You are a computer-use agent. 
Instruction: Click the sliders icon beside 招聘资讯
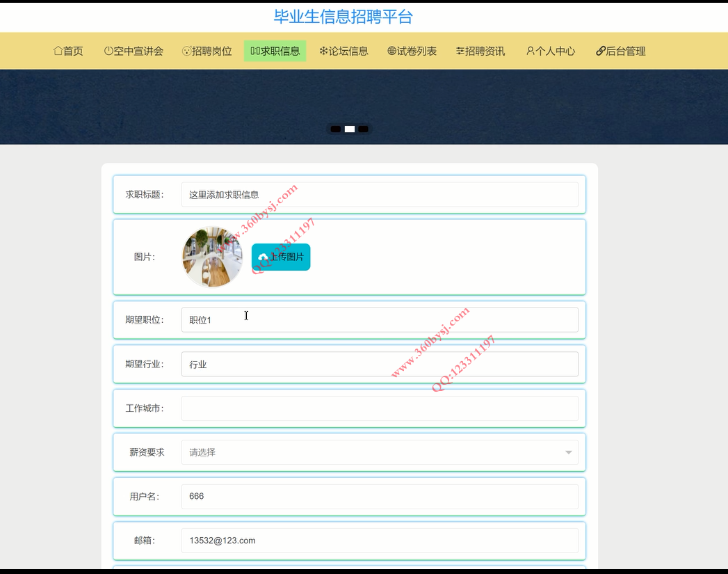460,51
